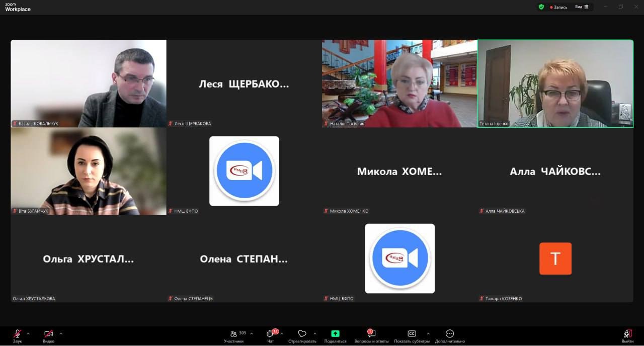The image size is (644, 346).
Task: Maximize the Zoom meeting window
Action: [x=620, y=7]
